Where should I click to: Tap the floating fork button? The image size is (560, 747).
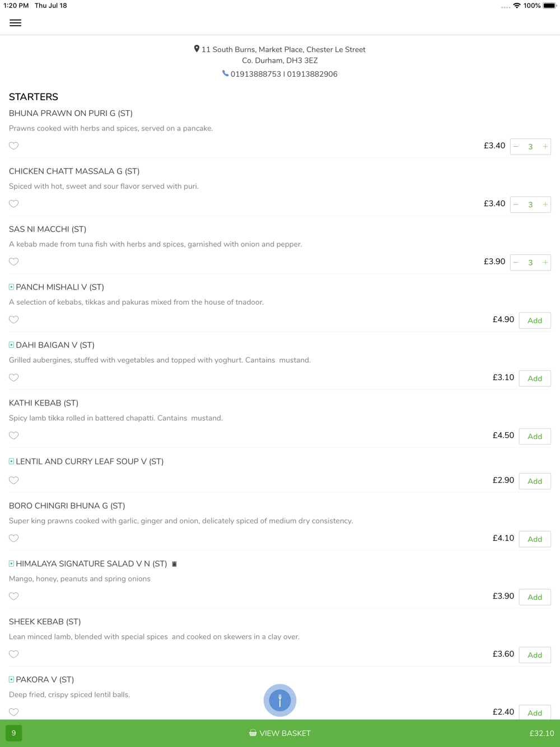[280, 700]
